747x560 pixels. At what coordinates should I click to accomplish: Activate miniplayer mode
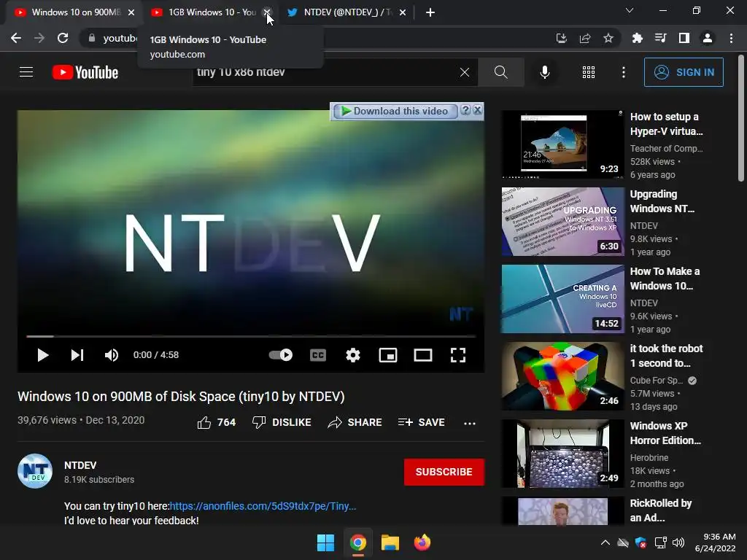pyautogui.click(x=388, y=355)
